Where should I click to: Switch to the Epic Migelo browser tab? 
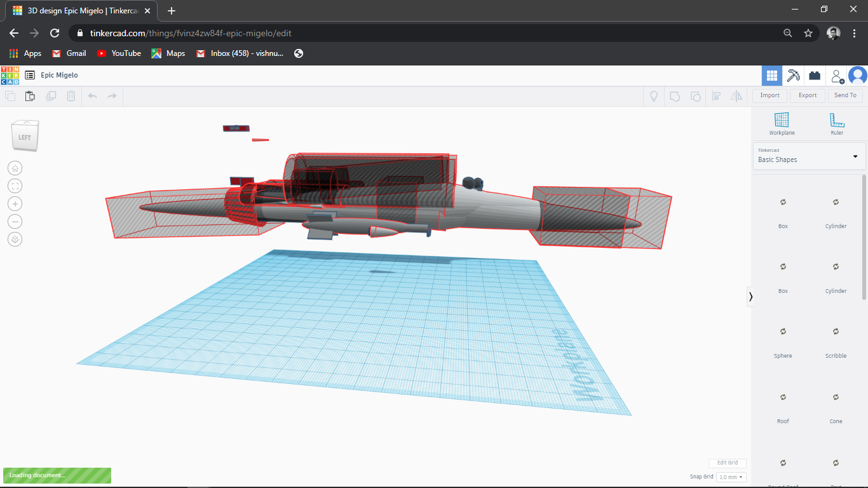[76, 11]
